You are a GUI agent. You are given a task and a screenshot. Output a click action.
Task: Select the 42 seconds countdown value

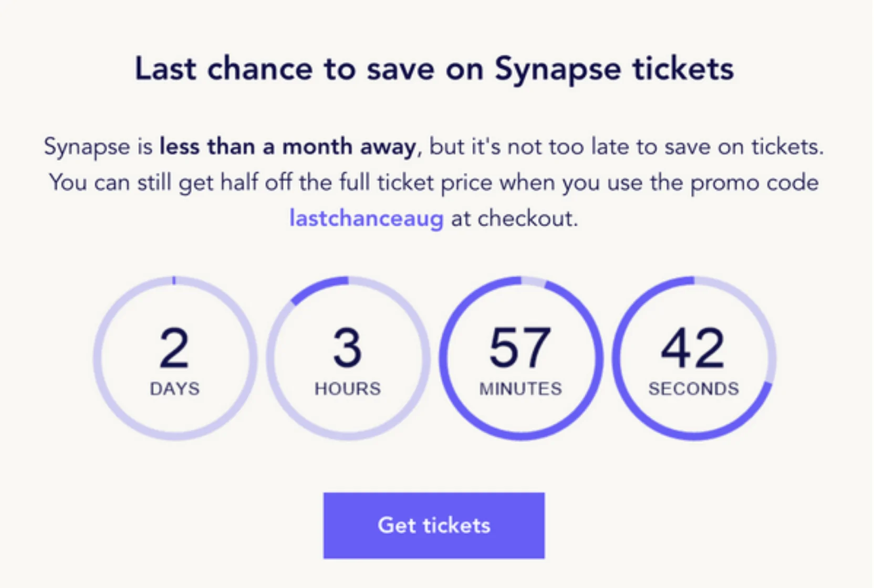tap(693, 348)
